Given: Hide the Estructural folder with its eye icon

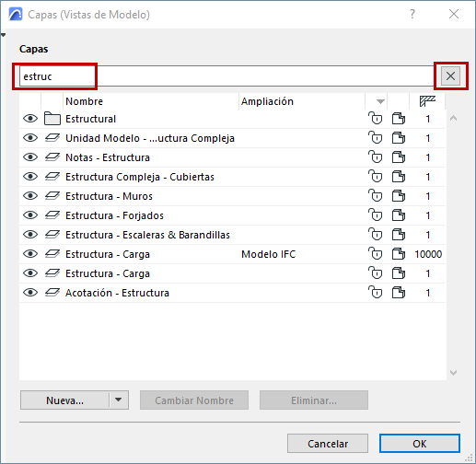Looking at the screenshot, I should pos(30,119).
